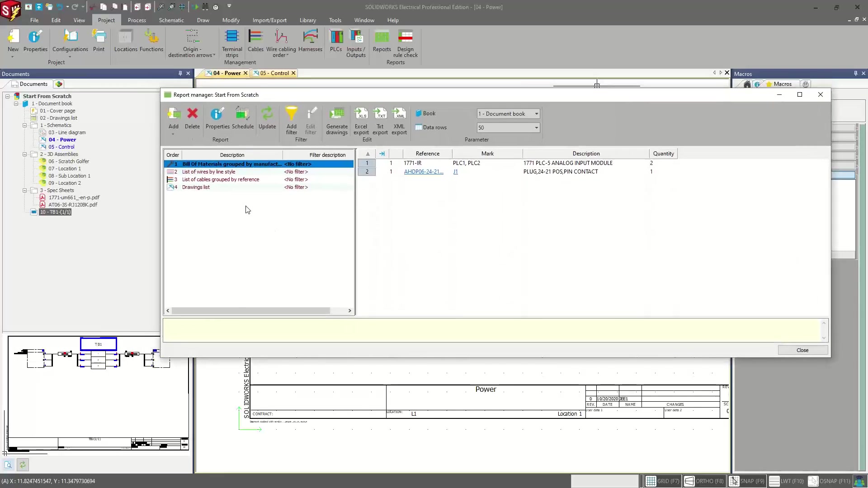
Task: Open Wire cabling order tool
Action: click(281, 43)
